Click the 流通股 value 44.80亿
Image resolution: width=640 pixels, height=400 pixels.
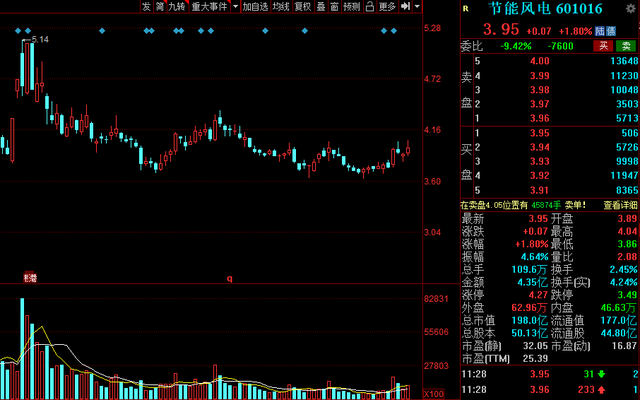619,333
